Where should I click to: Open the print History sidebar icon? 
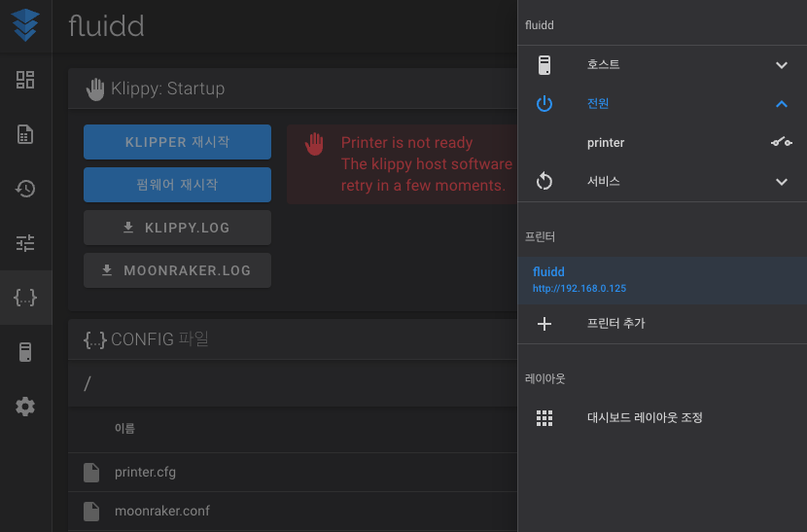tap(25, 189)
